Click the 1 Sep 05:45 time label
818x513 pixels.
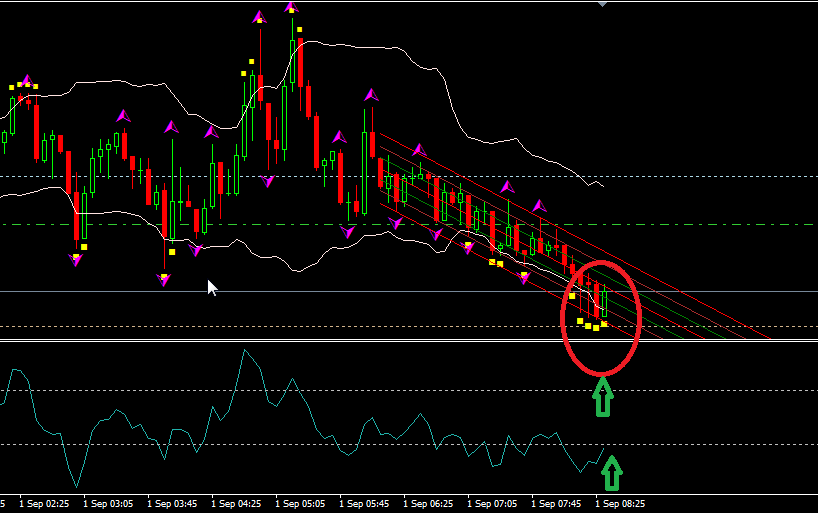coord(364,504)
